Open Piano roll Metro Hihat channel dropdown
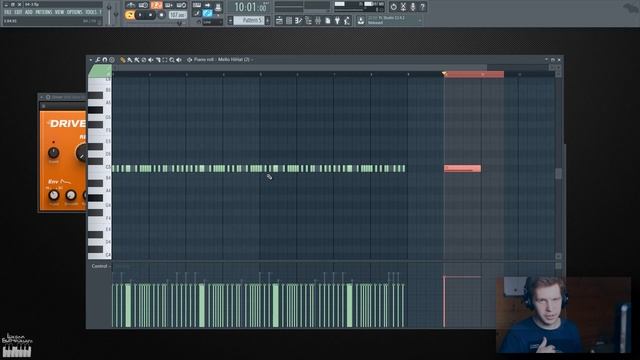Viewport: 640px width, 360px height. click(x=223, y=60)
